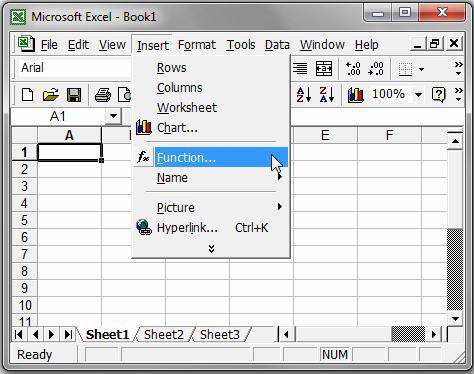
Task: Click the chart icon beside Chart menu entry
Action: tap(144, 127)
